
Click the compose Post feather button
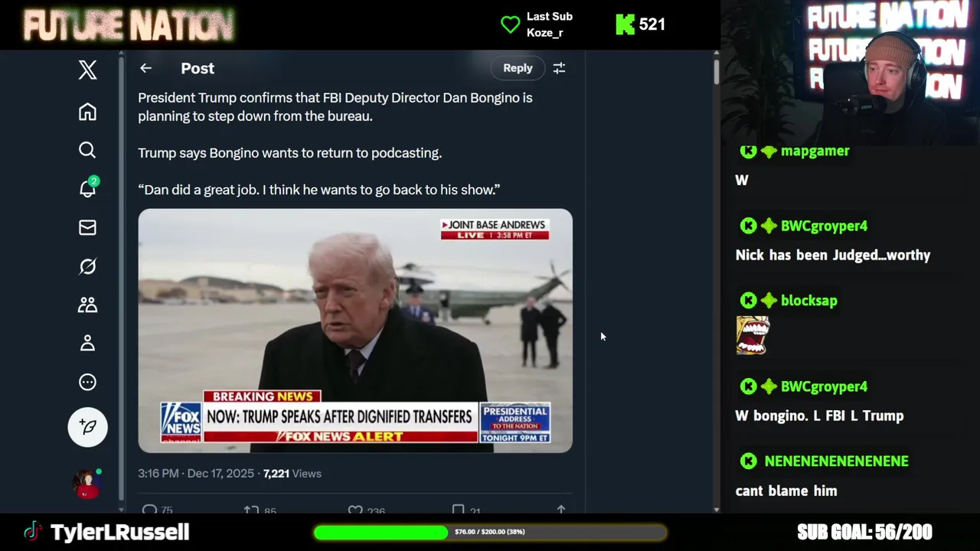tap(87, 427)
